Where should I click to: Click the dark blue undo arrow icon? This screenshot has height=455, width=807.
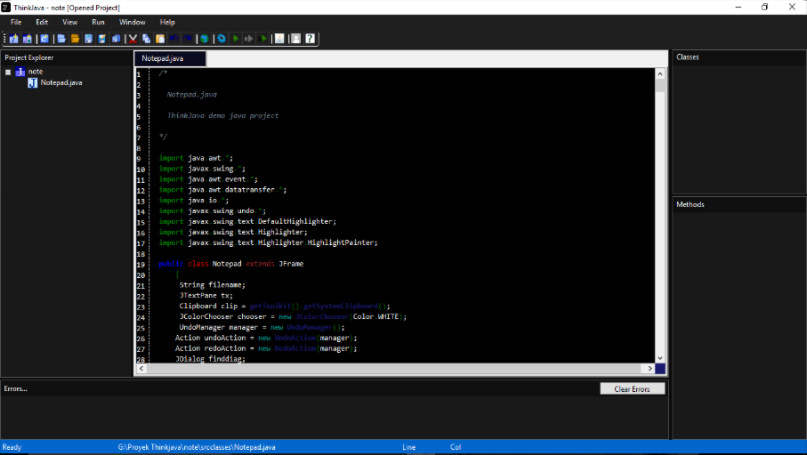click(174, 39)
